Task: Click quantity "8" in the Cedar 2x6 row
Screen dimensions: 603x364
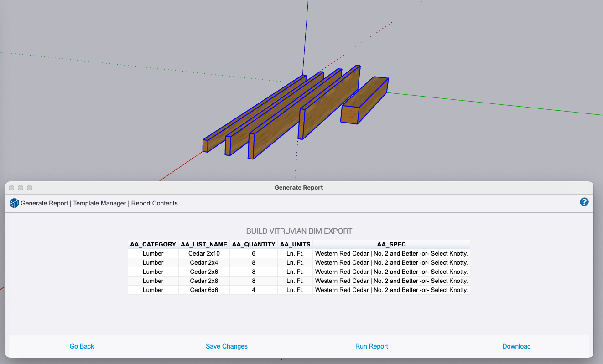Action: click(254, 272)
